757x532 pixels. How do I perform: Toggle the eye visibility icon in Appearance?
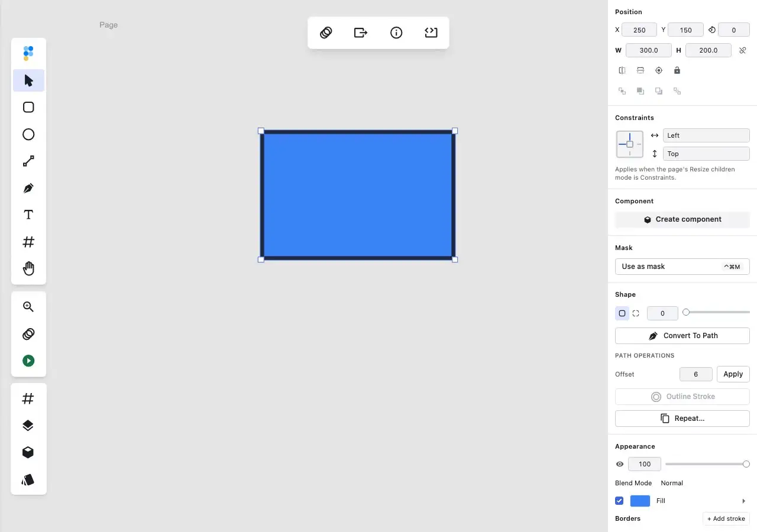pos(620,464)
